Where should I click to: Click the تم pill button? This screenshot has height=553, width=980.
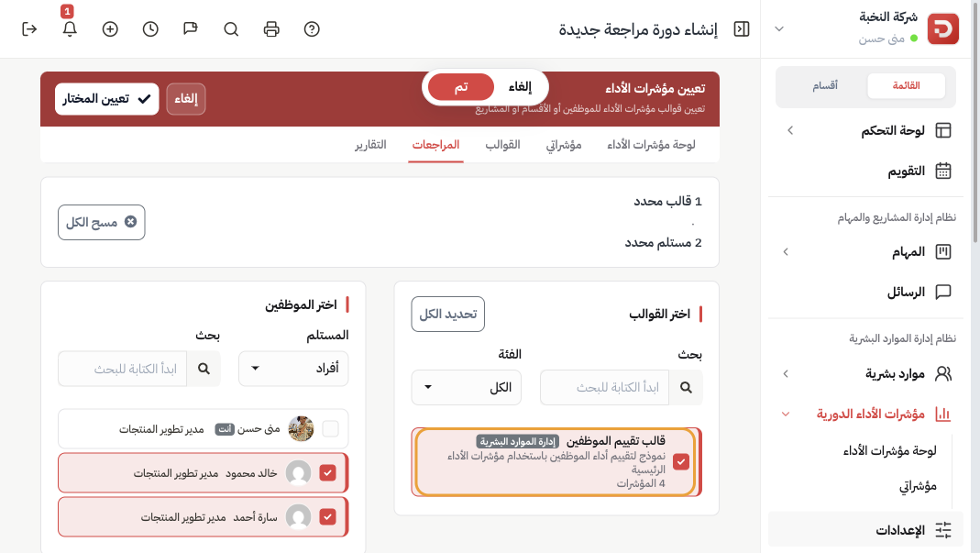tap(460, 86)
